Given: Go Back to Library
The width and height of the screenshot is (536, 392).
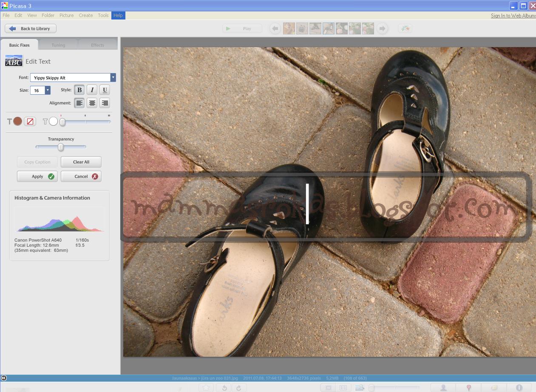Looking at the screenshot, I should click(x=31, y=28).
